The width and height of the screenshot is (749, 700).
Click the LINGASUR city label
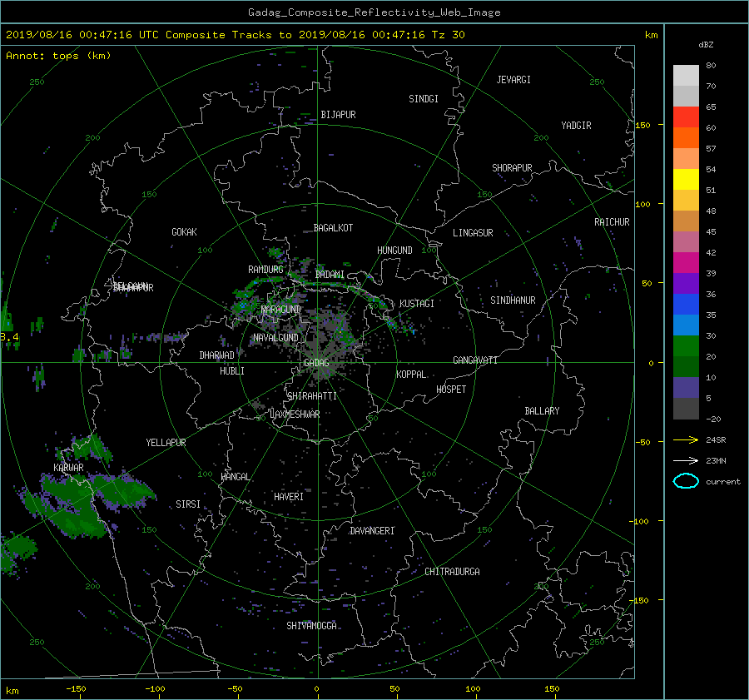click(x=473, y=233)
